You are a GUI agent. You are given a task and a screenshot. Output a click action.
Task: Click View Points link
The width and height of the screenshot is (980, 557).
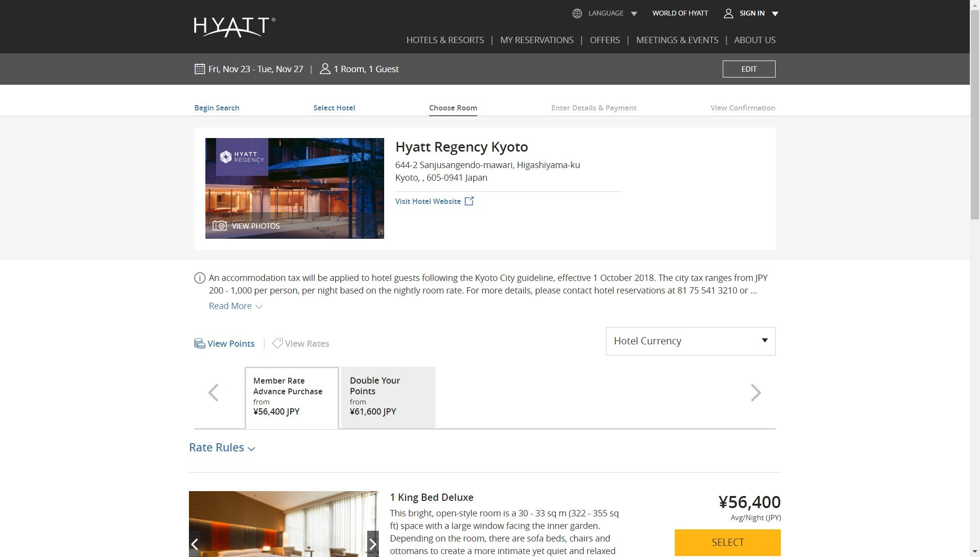[231, 344]
